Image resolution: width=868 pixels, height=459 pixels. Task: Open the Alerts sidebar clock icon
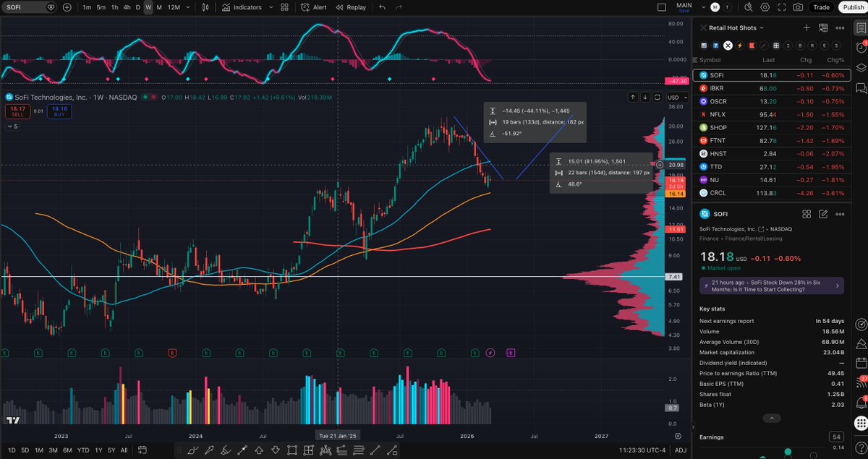tap(860, 47)
